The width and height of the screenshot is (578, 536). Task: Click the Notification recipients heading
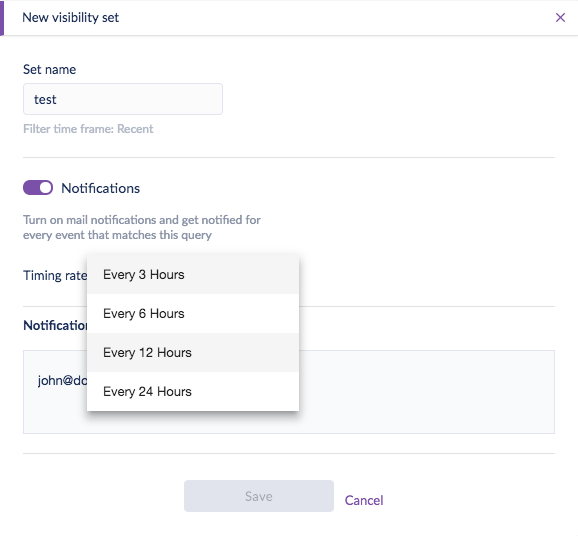click(x=55, y=325)
